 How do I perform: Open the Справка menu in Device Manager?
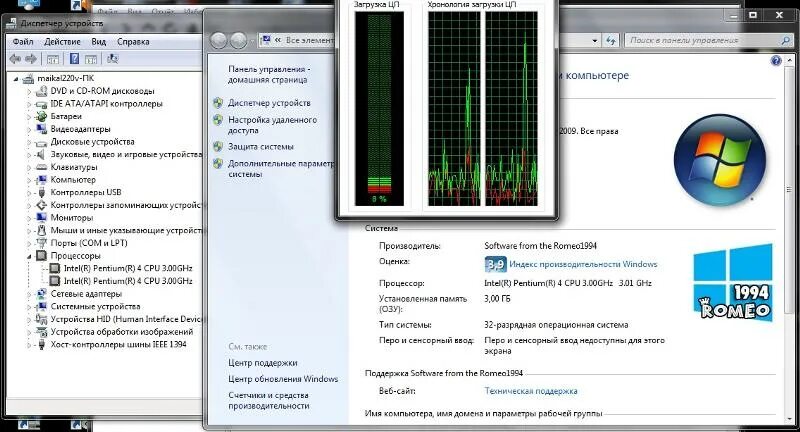133,42
